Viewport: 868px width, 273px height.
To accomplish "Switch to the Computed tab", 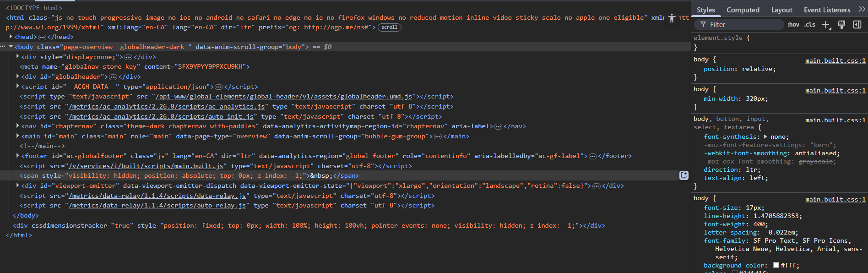I will pyautogui.click(x=743, y=10).
